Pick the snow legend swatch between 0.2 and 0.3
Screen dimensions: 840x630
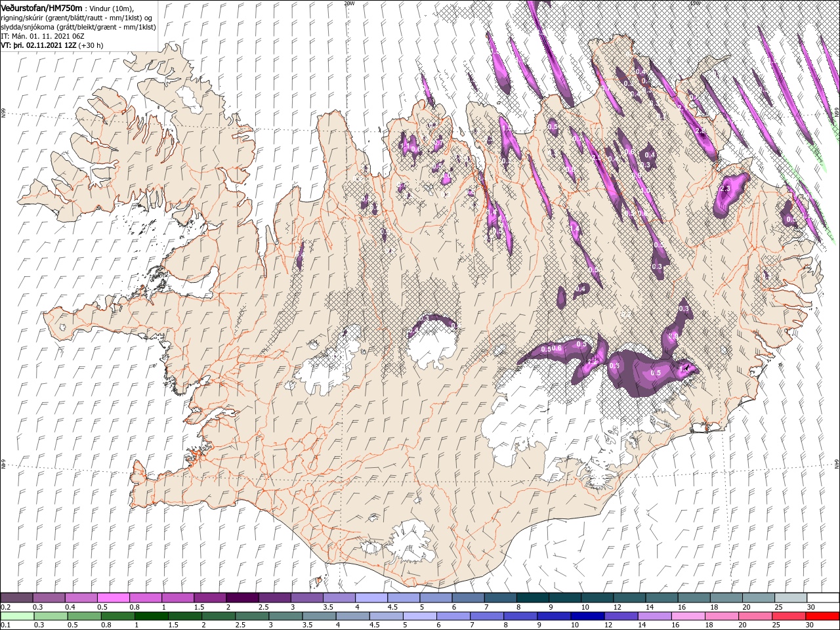[x=17, y=597]
